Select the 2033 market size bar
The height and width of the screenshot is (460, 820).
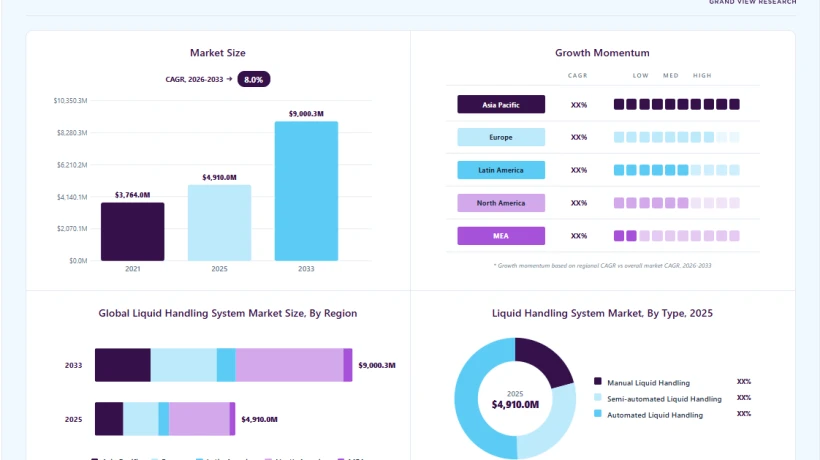click(306, 191)
